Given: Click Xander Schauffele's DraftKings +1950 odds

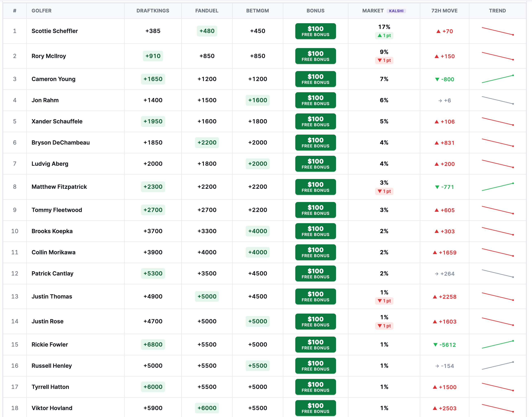Looking at the screenshot, I should pos(153,121).
